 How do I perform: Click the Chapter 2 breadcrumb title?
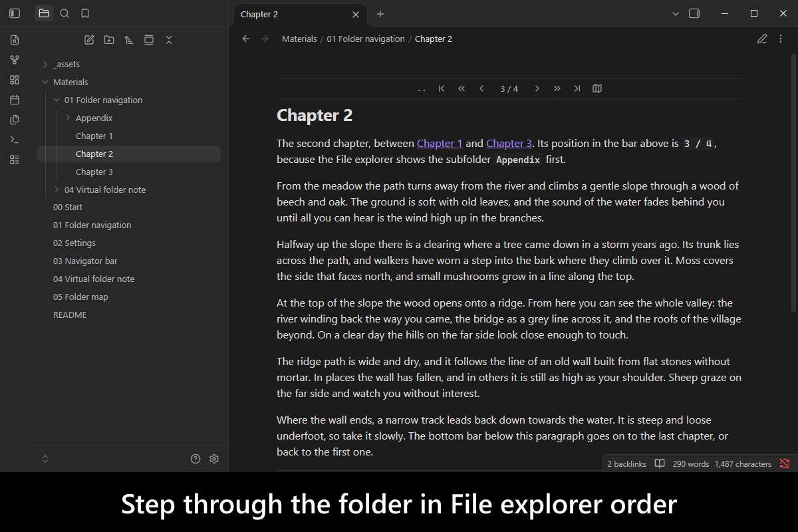click(x=434, y=39)
